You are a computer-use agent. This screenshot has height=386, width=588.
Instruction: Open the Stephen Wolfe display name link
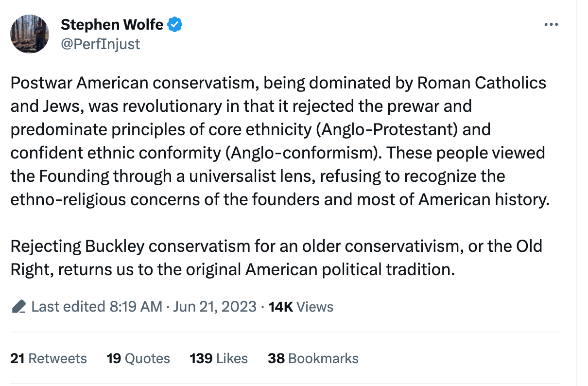coord(112,24)
